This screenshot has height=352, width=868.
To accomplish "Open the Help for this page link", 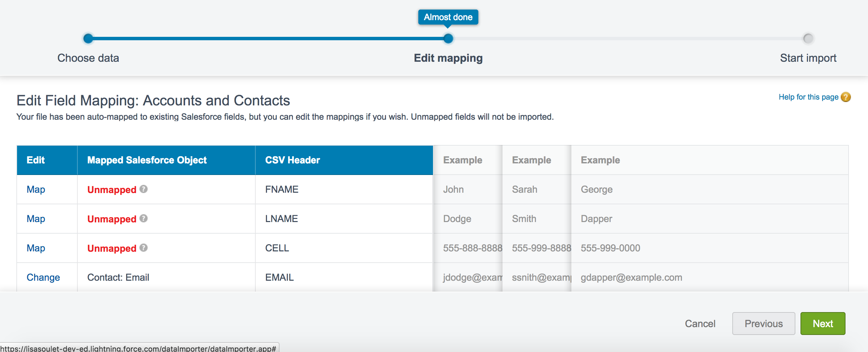I will pyautogui.click(x=808, y=97).
